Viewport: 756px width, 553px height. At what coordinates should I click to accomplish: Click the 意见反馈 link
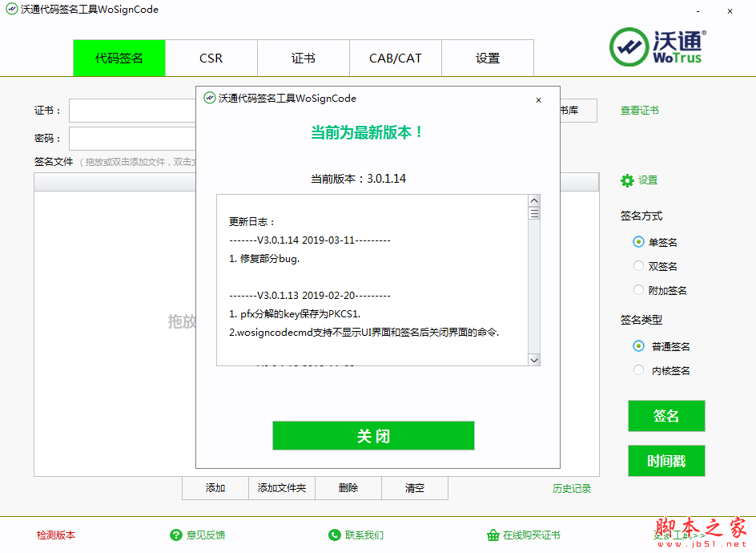tap(206, 535)
